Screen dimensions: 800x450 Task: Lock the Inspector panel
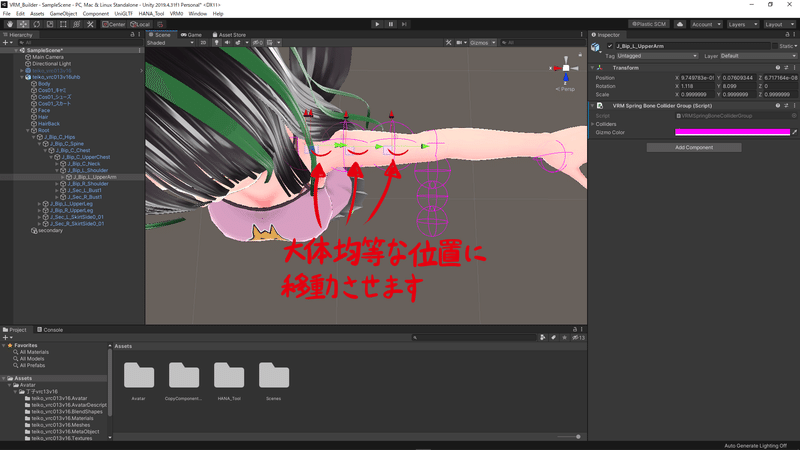(787, 35)
